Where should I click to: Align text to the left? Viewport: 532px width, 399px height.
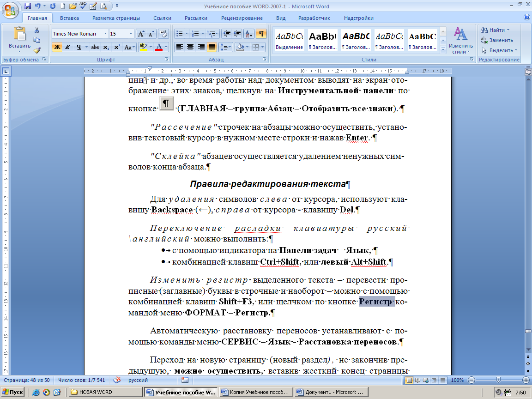[x=180, y=47]
